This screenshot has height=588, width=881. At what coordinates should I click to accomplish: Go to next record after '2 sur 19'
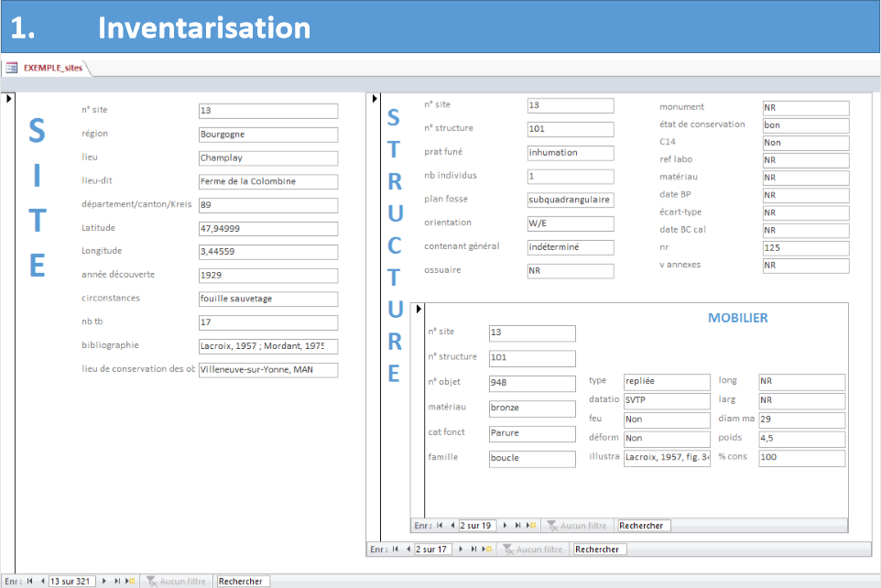click(x=506, y=526)
